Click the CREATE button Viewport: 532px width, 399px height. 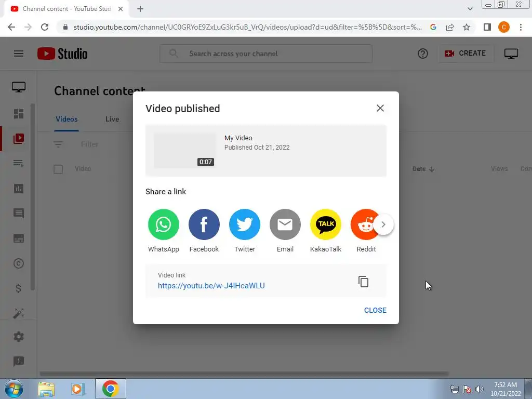[465, 54]
